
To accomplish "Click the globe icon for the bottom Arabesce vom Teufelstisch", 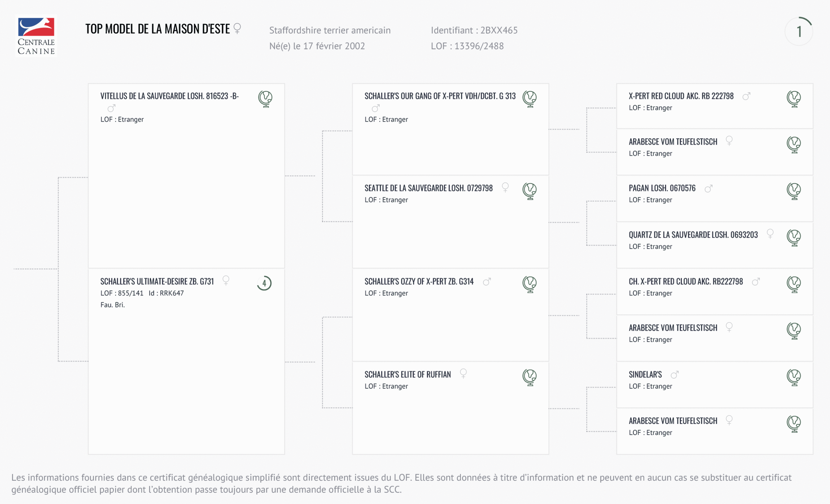I will tap(794, 424).
